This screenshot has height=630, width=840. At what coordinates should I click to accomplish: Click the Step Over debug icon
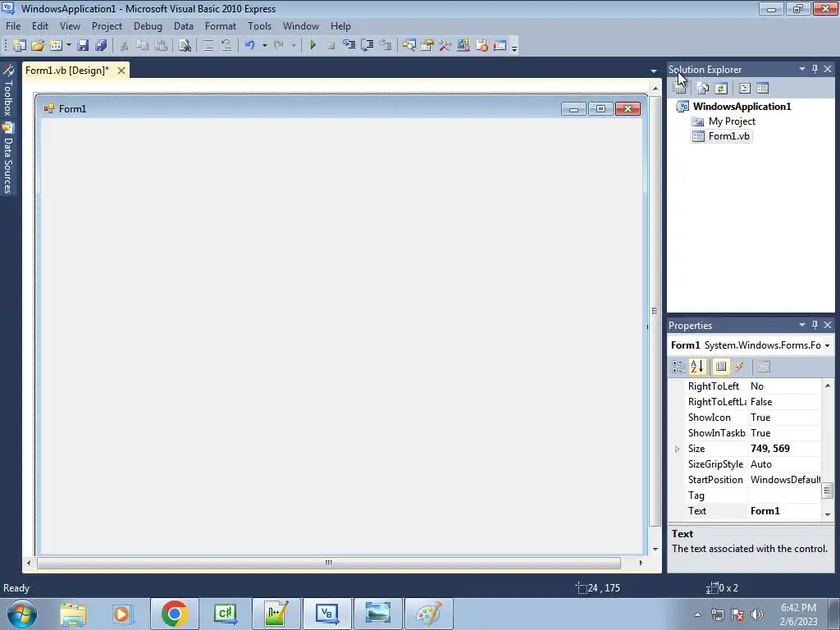point(367,46)
